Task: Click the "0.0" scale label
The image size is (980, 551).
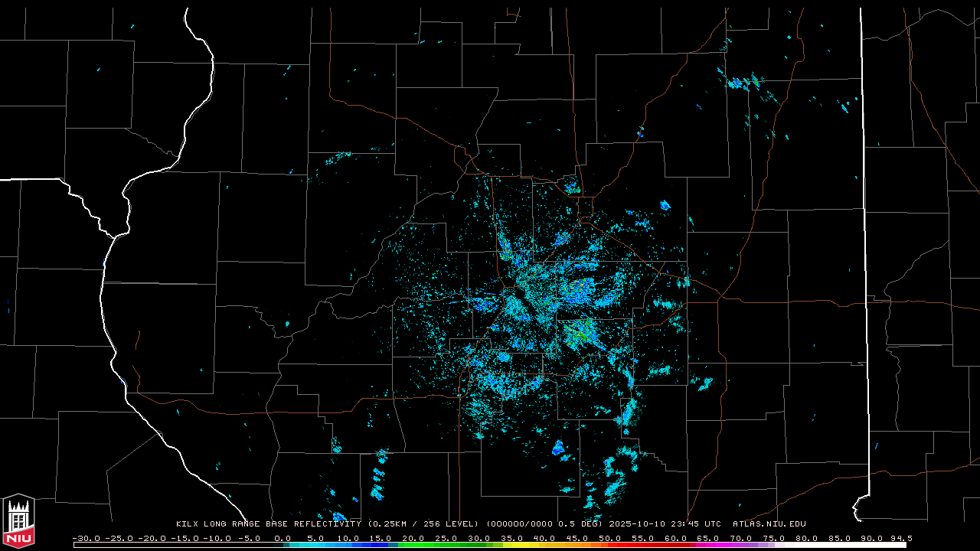Action: coord(283,538)
